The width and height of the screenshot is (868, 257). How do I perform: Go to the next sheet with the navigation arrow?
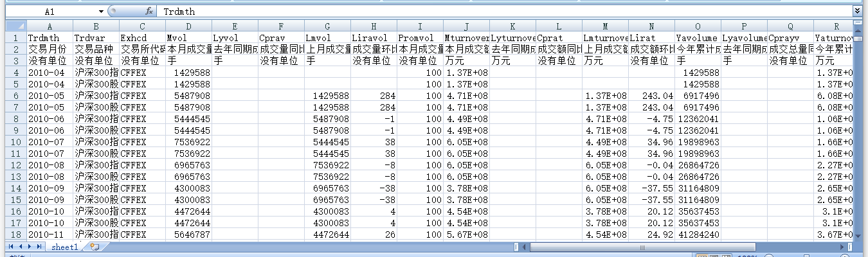pyautogui.click(x=30, y=247)
